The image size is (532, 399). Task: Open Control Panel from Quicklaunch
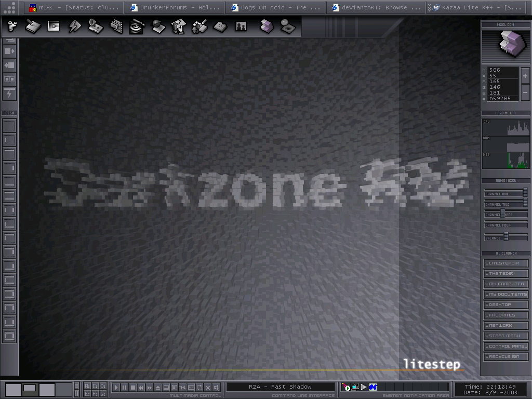[506, 347]
